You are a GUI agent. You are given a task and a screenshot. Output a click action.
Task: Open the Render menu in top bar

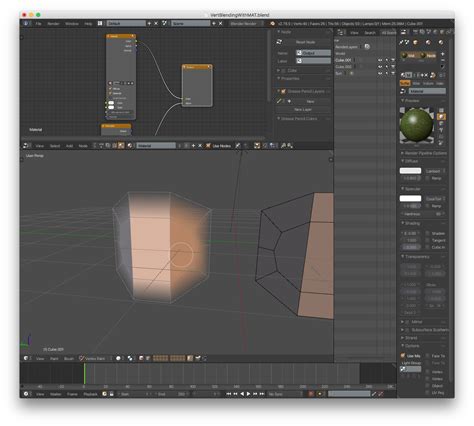(53, 24)
